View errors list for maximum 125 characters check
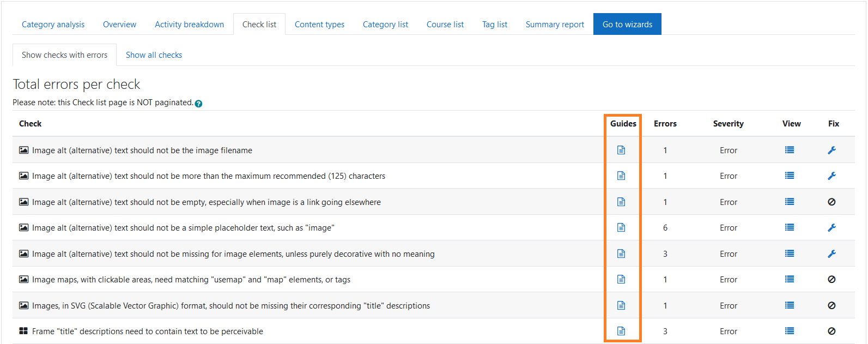868x344 pixels. coord(790,176)
